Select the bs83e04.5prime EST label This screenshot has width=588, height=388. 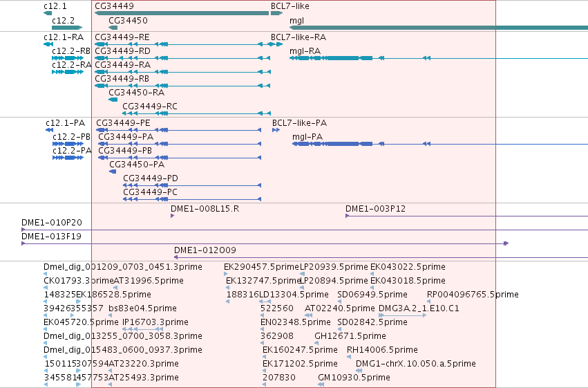click(142, 309)
